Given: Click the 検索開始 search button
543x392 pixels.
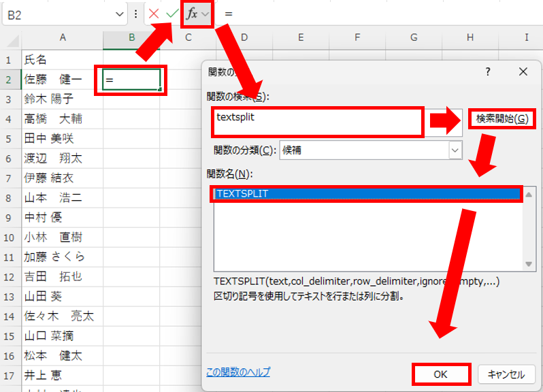Looking at the screenshot, I should (x=501, y=119).
